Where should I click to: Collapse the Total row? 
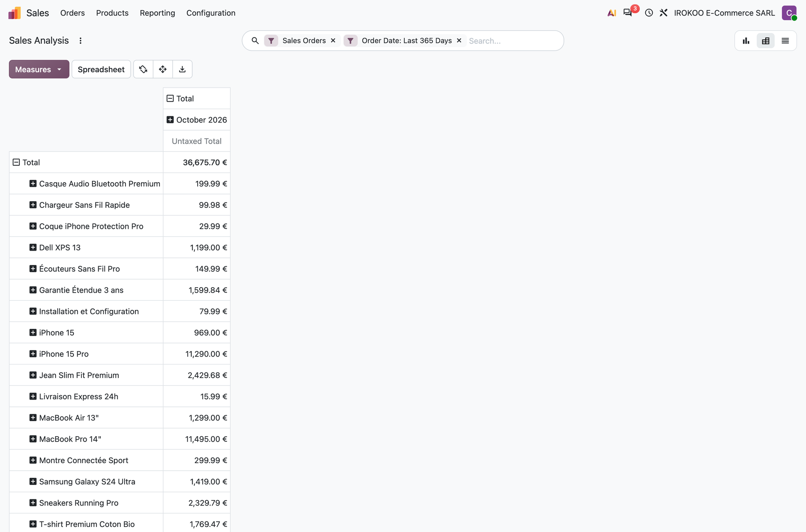(16, 162)
